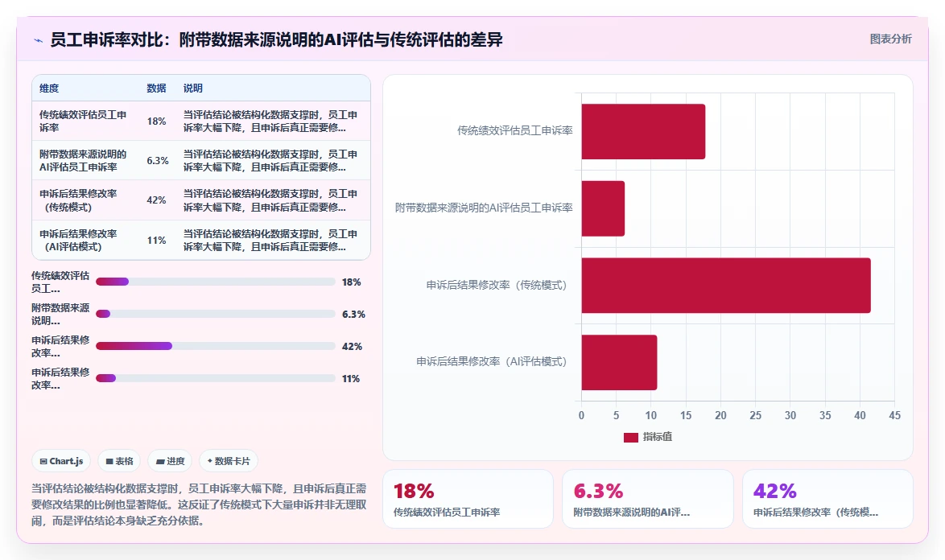The image size is (945, 560).
Task: Click the 11% progress bar
Action: coord(215,378)
